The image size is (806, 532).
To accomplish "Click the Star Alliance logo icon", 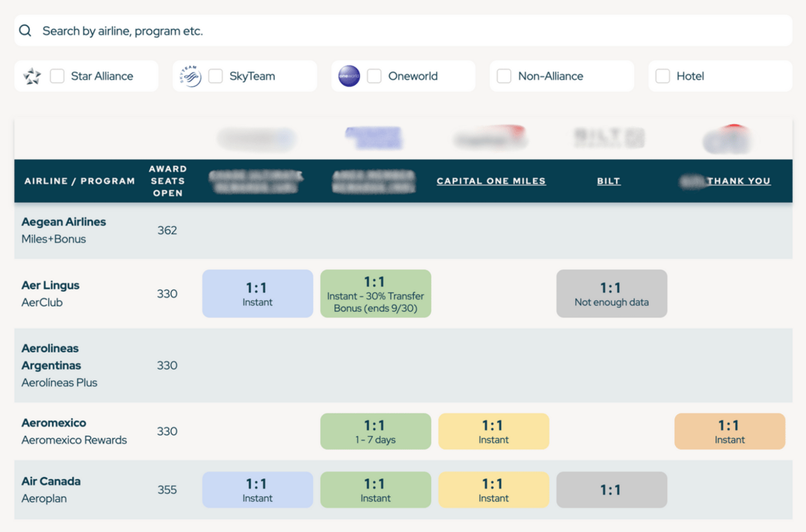I will (32, 76).
